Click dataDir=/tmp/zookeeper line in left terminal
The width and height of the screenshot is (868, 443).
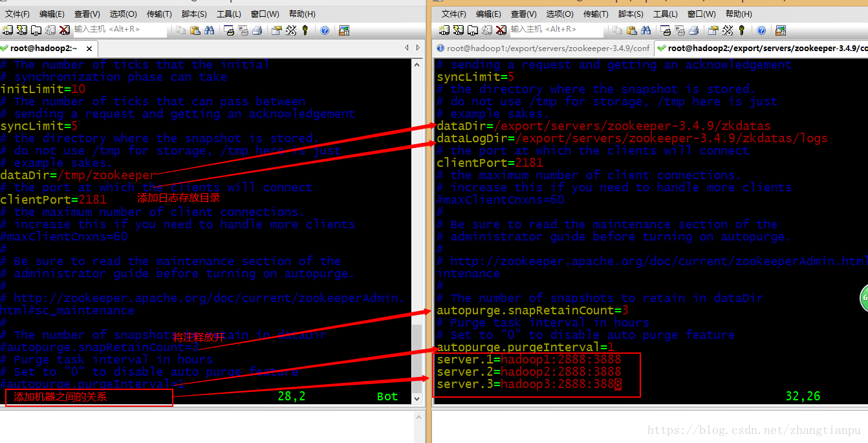(78, 175)
